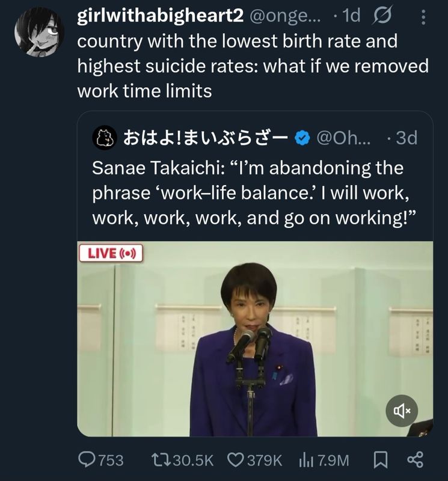Open the three-dot more options menu
Screen dimensions: 448x481
tap(422, 18)
